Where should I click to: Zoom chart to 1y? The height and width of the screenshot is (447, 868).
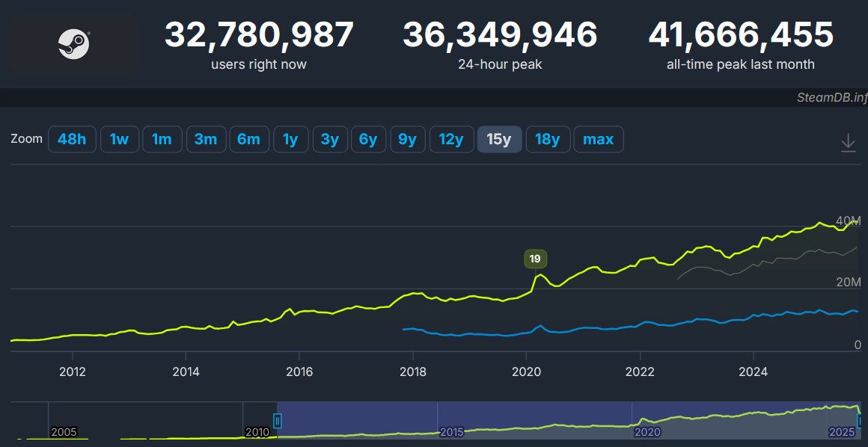point(290,139)
